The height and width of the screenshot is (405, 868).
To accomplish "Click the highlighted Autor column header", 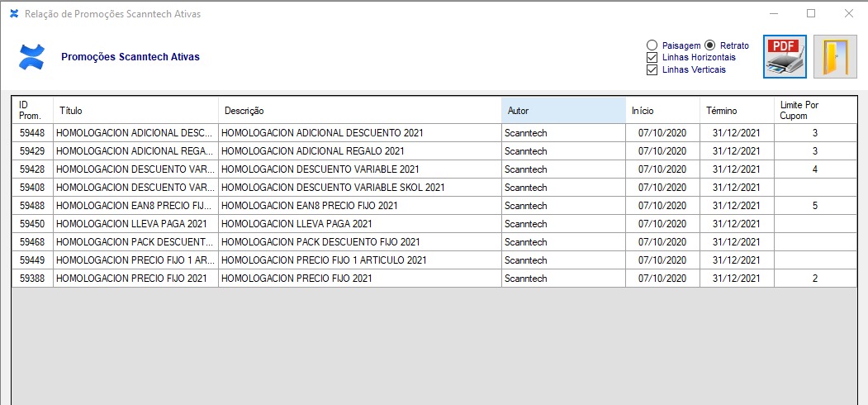I will [x=563, y=110].
